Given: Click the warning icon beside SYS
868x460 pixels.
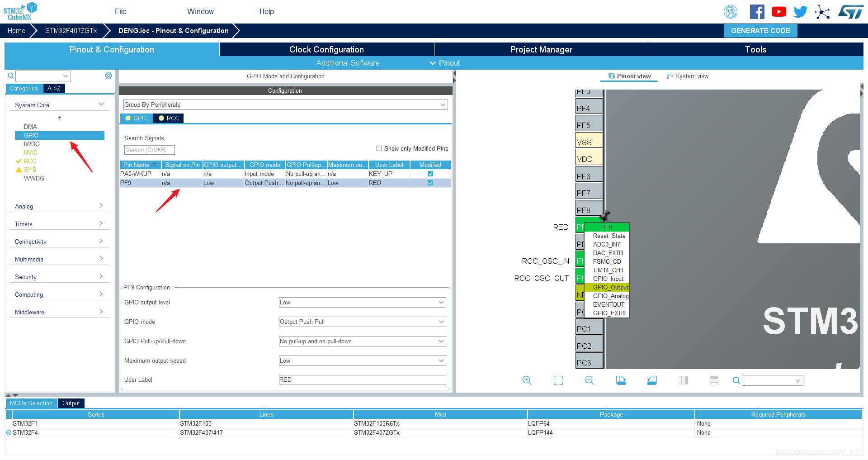Looking at the screenshot, I should click(x=19, y=170).
